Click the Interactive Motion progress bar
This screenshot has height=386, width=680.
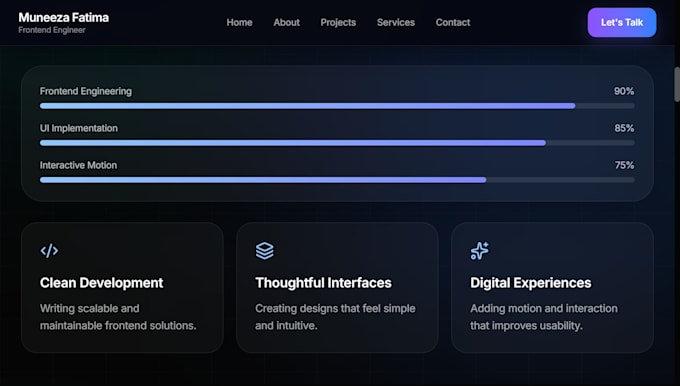coord(337,180)
